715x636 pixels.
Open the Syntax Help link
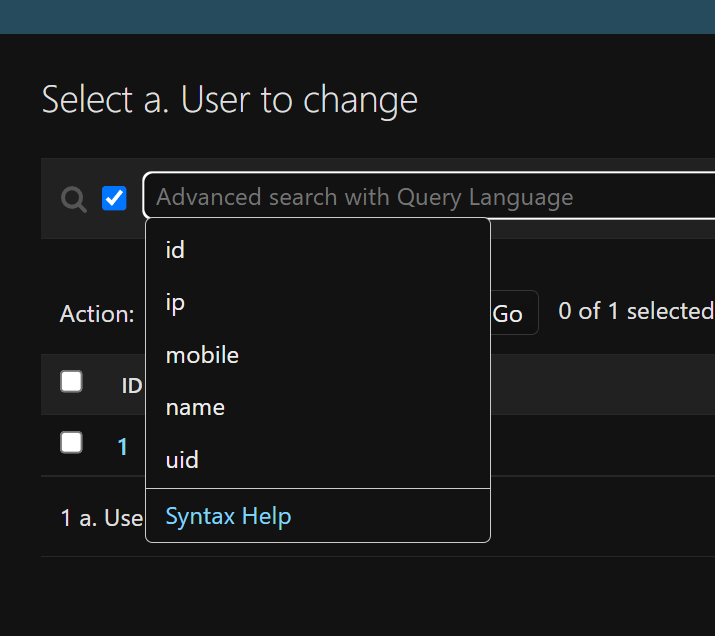pos(228,516)
